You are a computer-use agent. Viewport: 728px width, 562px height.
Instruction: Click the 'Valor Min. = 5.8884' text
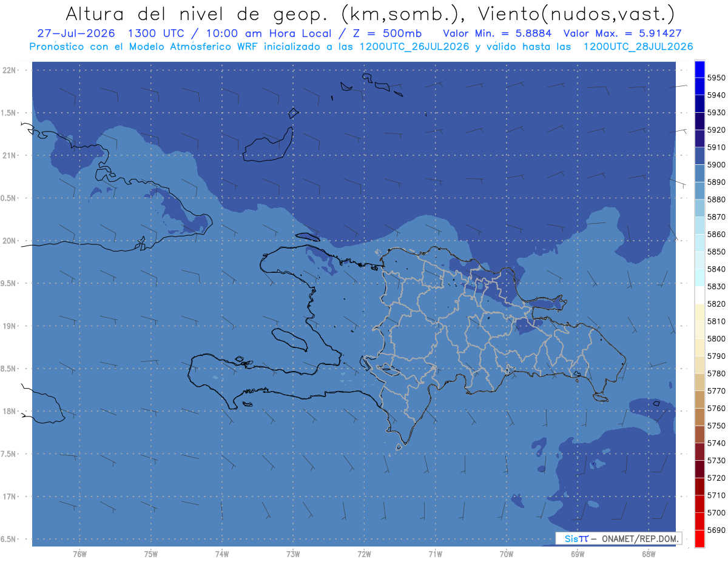coord(497,34)
